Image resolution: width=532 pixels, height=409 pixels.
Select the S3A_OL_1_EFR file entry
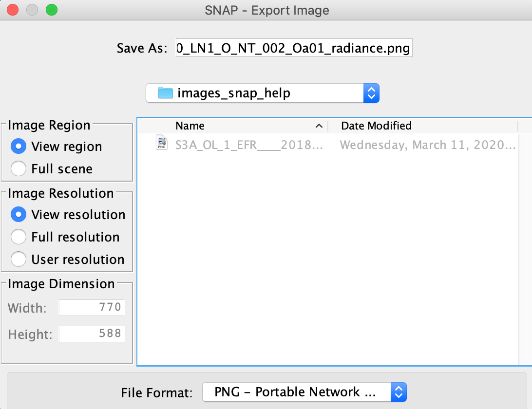(x=248, y=145)
